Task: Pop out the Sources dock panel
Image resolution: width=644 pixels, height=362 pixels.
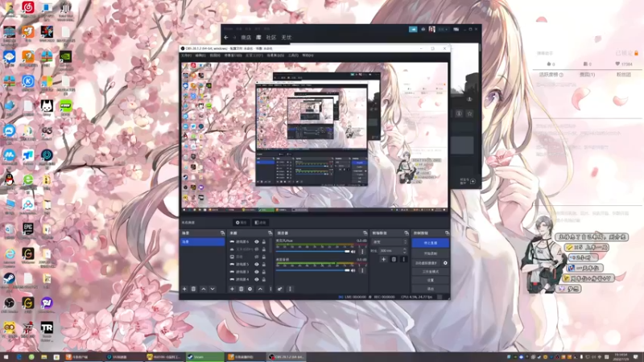Action: [x=270, y=233]
